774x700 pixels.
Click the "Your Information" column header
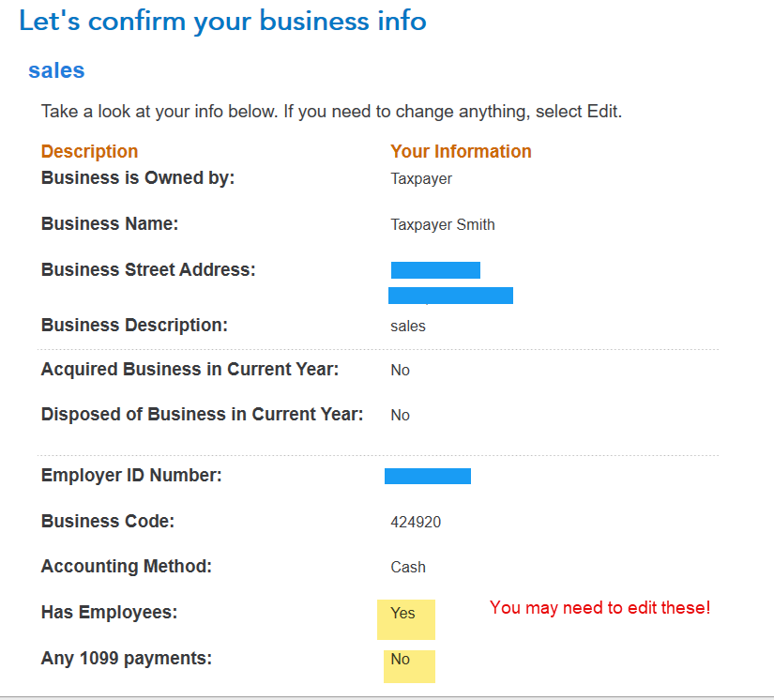[x=461, y=151]
